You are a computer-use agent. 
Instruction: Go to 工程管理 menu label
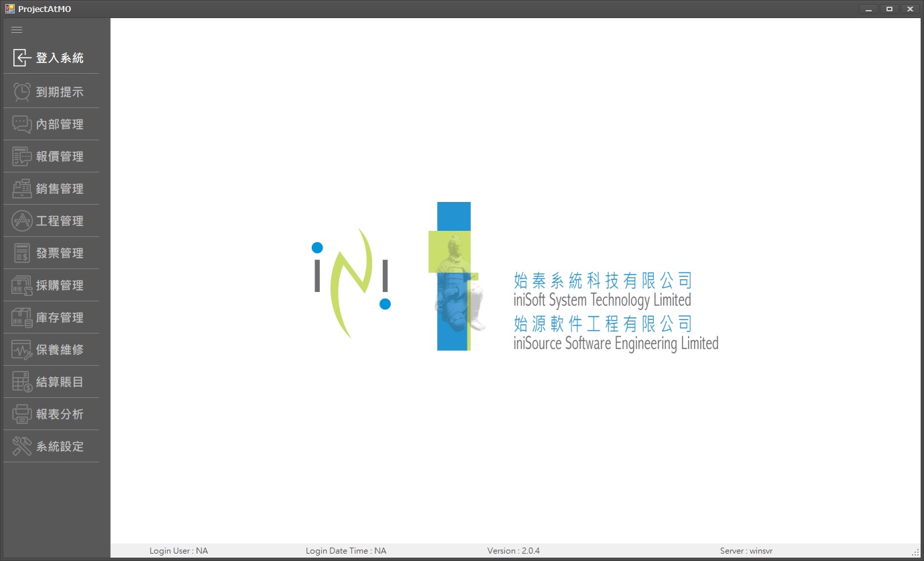point(60,221)
